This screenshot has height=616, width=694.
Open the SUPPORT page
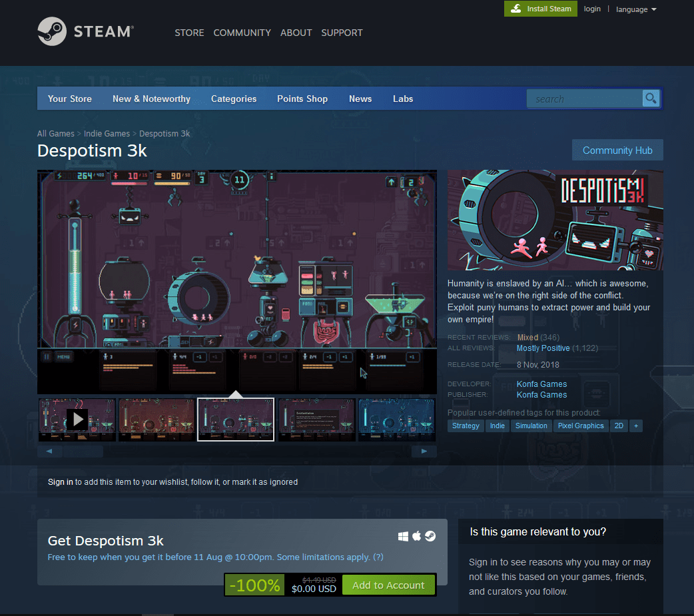pyautogui.click(x=342, y=33)
